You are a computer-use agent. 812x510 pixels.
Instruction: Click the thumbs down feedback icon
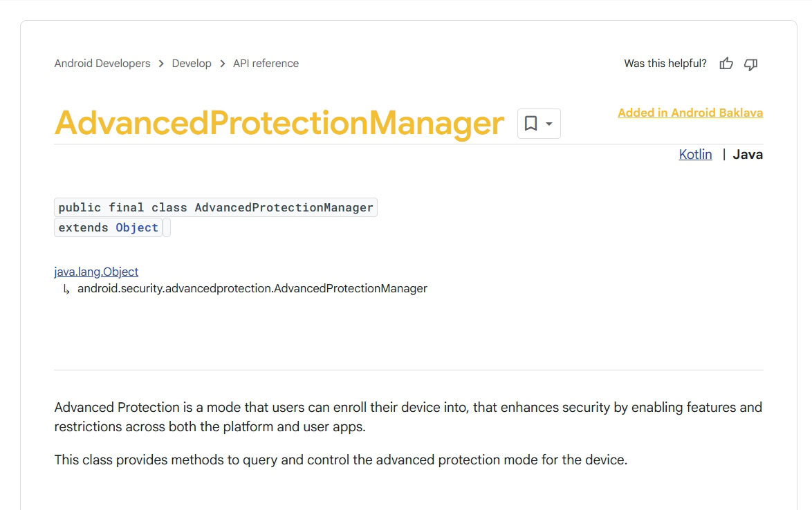tap(750, 64)
